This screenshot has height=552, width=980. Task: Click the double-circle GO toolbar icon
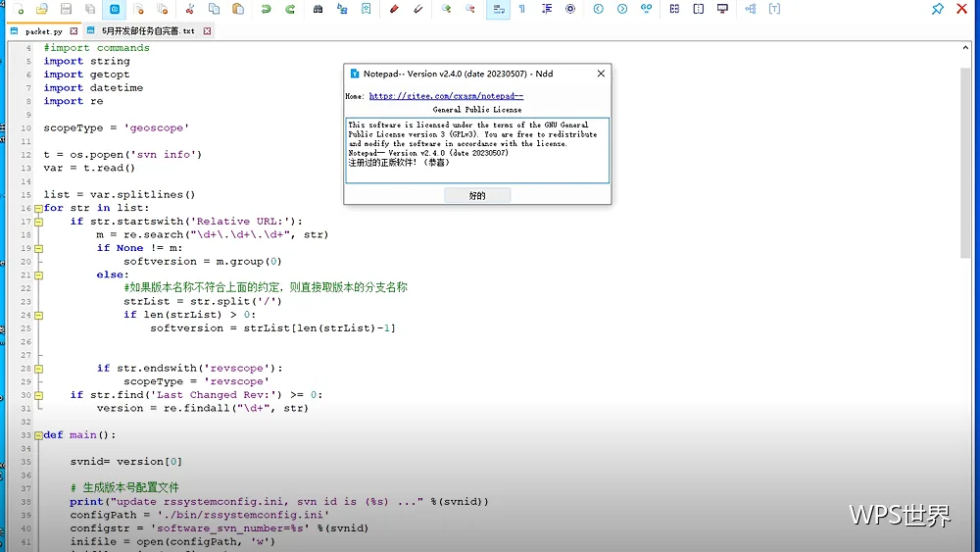click(646, 9)
